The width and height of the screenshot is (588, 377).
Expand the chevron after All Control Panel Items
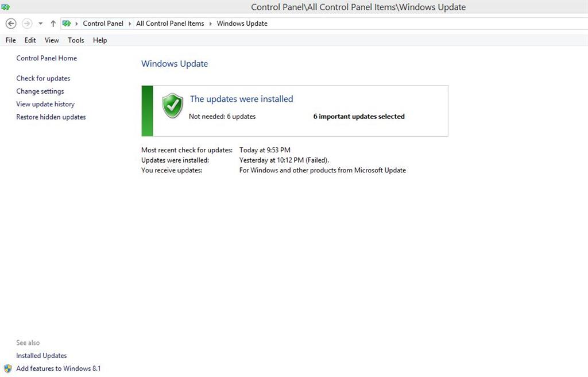point(210,24)
